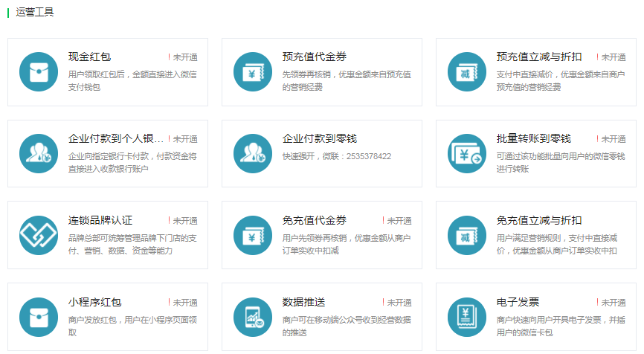Click the 企业付款到个人银行卡 people icon
The height and width of the screenshot is (354, 644).
[x=39, y=154]
